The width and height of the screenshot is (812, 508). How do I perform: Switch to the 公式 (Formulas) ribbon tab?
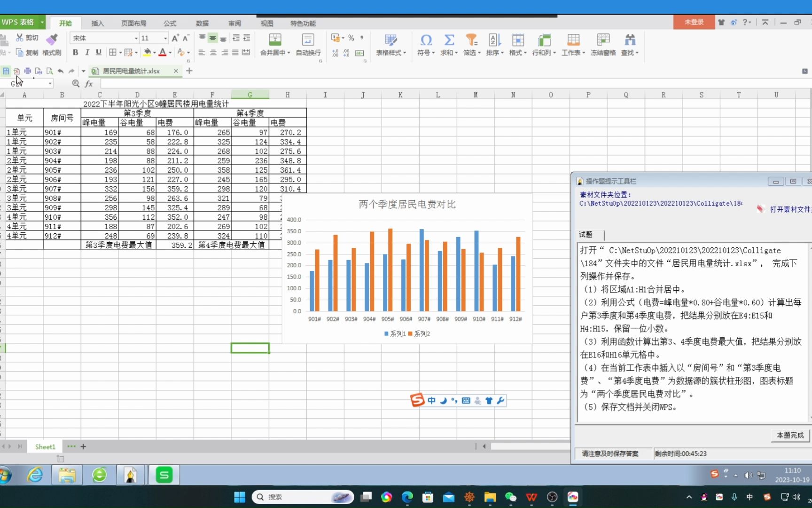(x=170, y=23)
